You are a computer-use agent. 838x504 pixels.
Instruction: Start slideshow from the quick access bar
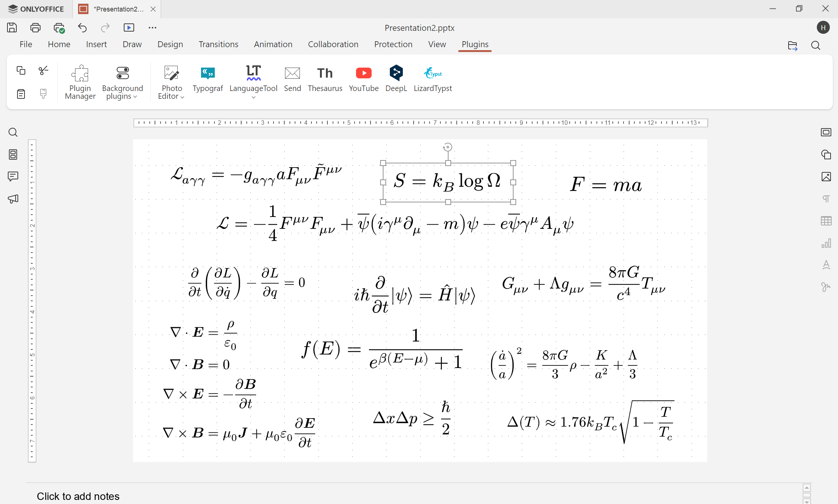[x=129, y=27]
